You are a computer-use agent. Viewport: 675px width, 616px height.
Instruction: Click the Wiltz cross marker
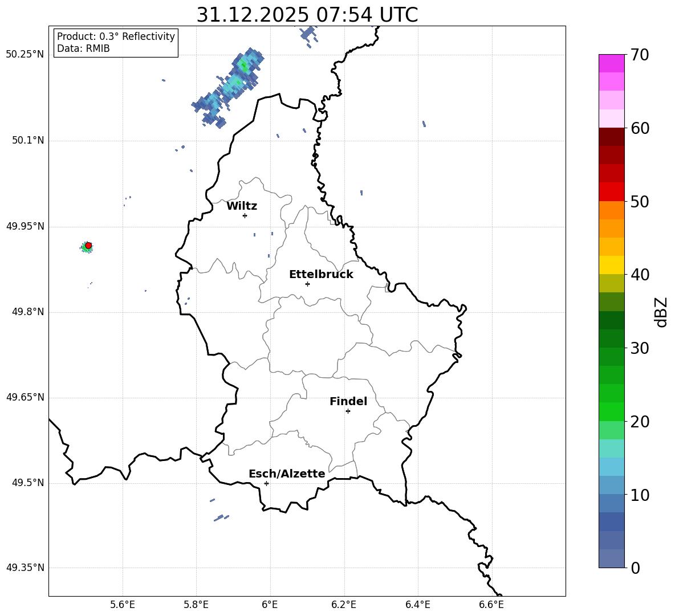point(245,215)
